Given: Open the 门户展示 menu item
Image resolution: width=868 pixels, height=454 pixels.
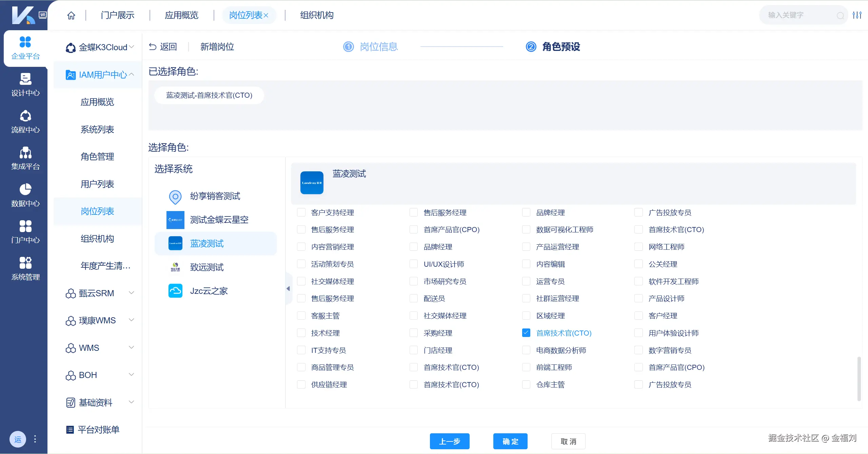Looking at the screenshot, I should 117,15.
